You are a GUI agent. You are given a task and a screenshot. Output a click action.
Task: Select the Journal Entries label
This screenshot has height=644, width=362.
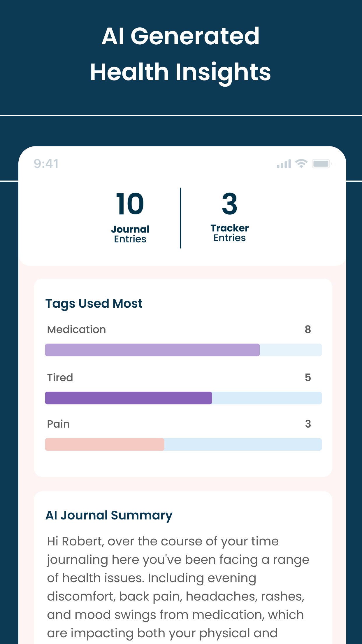coord(130,234)
